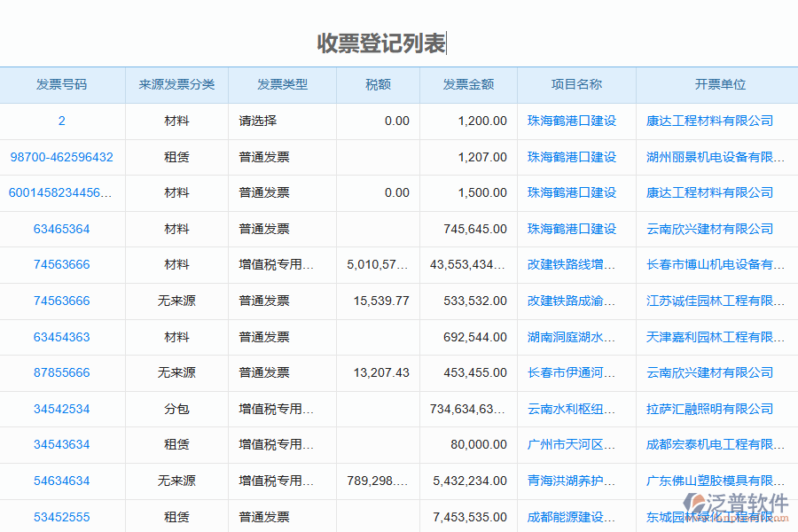
Task: Open the 云南水利枢纽 project link
Action: 572,409
